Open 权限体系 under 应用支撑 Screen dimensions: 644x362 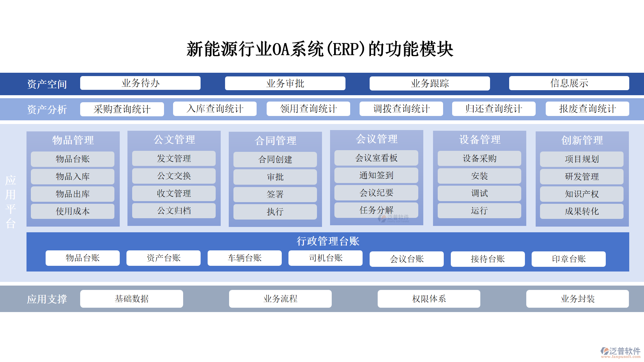point(429,299)
